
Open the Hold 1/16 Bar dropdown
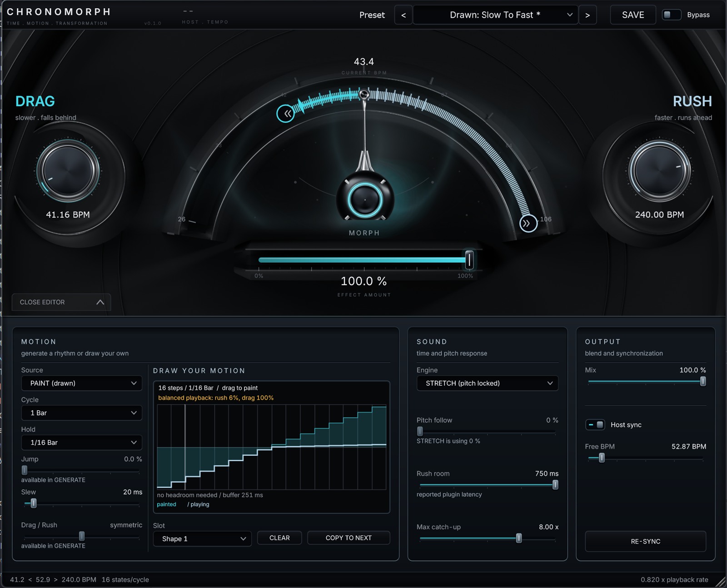click(82, 442)
